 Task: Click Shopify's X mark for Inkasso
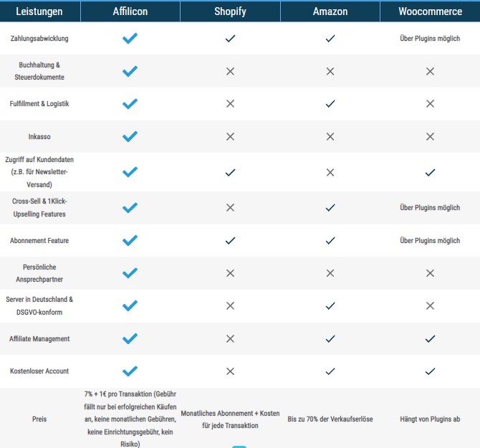click(x=230, y=137)
